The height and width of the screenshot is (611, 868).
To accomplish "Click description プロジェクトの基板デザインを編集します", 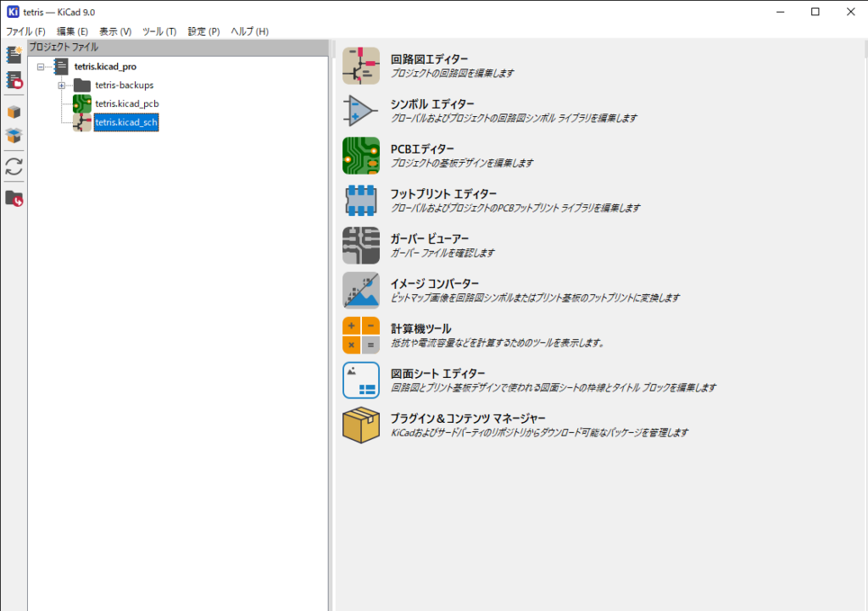I will pos(462,163).
